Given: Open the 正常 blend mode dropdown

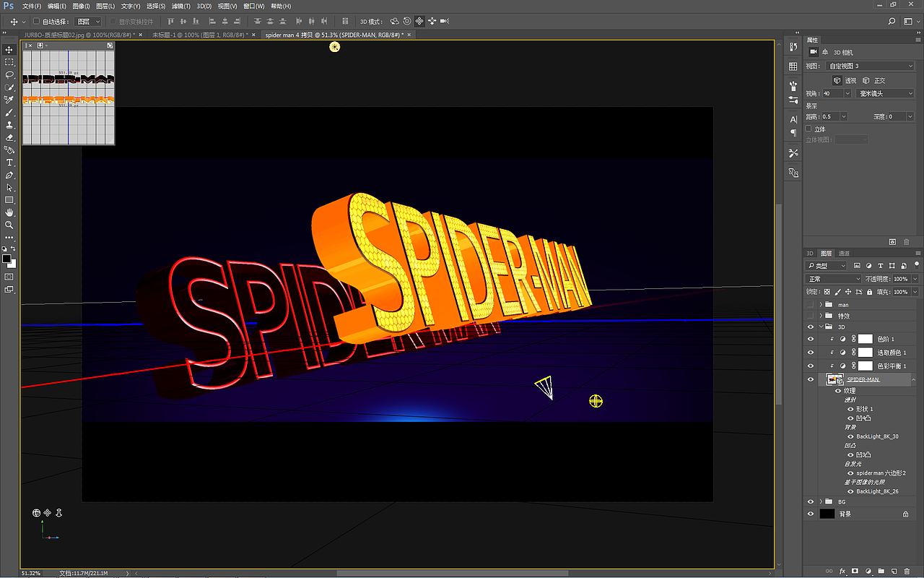Looking at the screenshot, I should (834, 279).
